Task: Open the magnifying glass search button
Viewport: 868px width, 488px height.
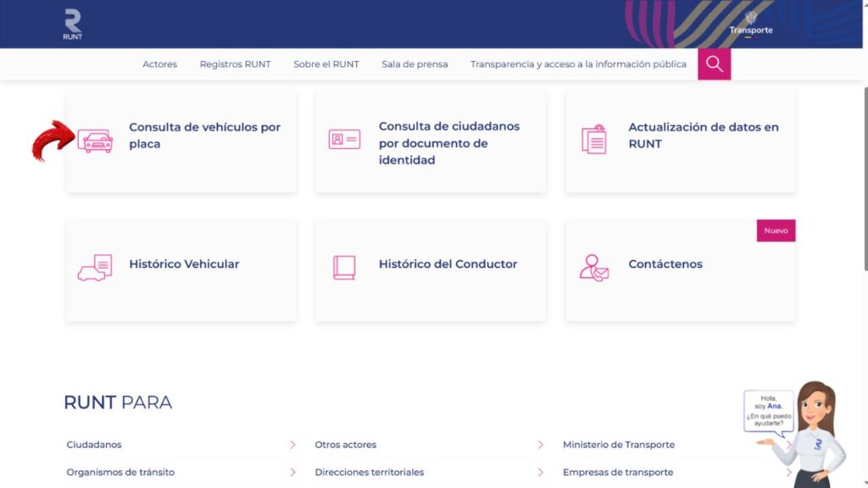Action: pyautogui.click(x=714, y=64)
